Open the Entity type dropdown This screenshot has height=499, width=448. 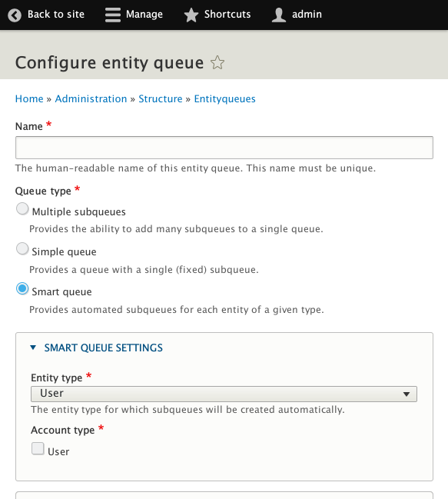pos(224,394)
